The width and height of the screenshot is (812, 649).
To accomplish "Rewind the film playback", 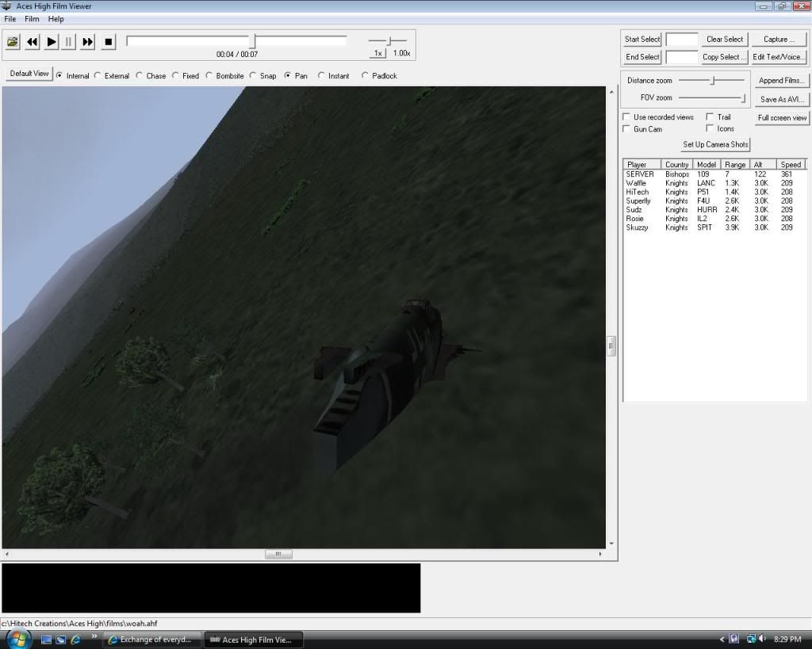I will (32, 42).
